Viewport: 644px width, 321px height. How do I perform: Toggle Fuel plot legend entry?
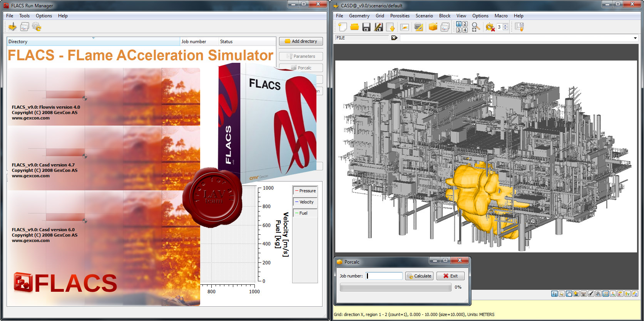click(305, 213)
